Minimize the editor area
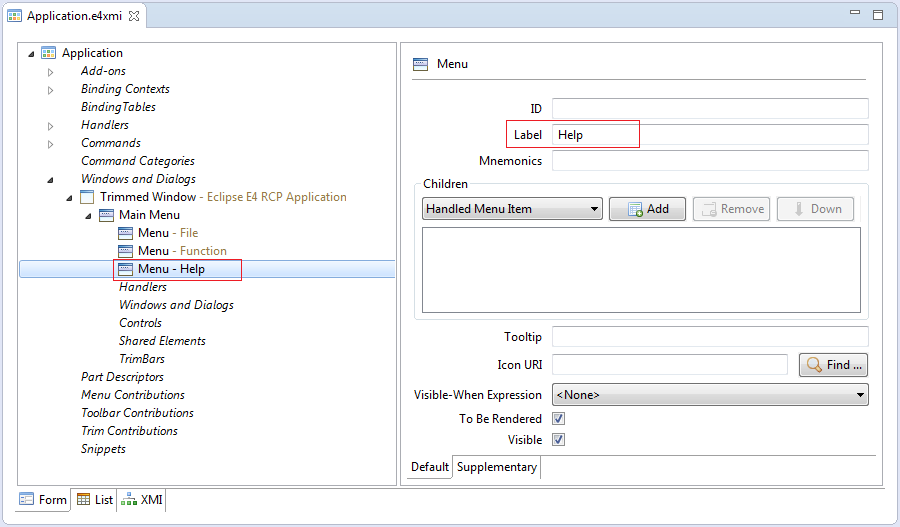Image resolution: width=900 pixels, height=527 pixels. [x=855, y=13]
